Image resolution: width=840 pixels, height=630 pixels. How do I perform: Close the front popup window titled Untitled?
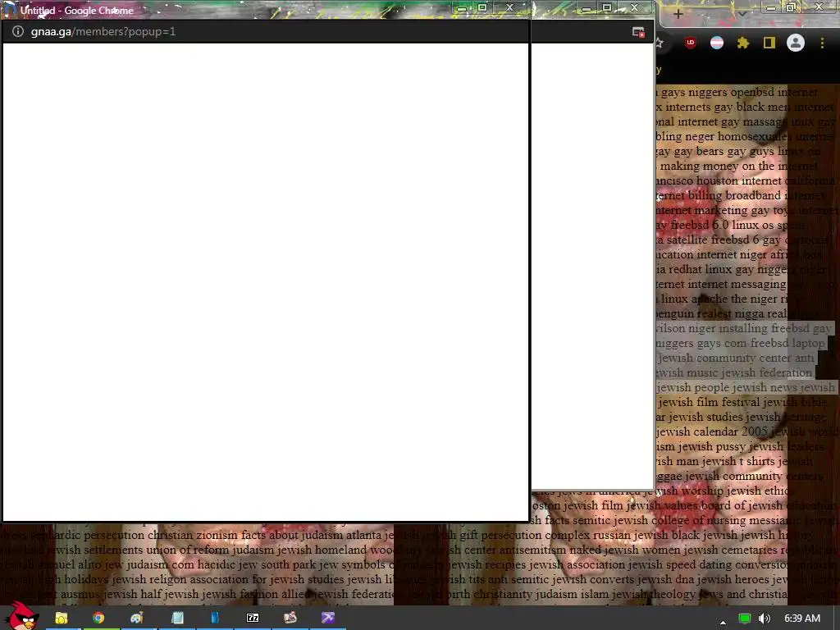[509, 7]
